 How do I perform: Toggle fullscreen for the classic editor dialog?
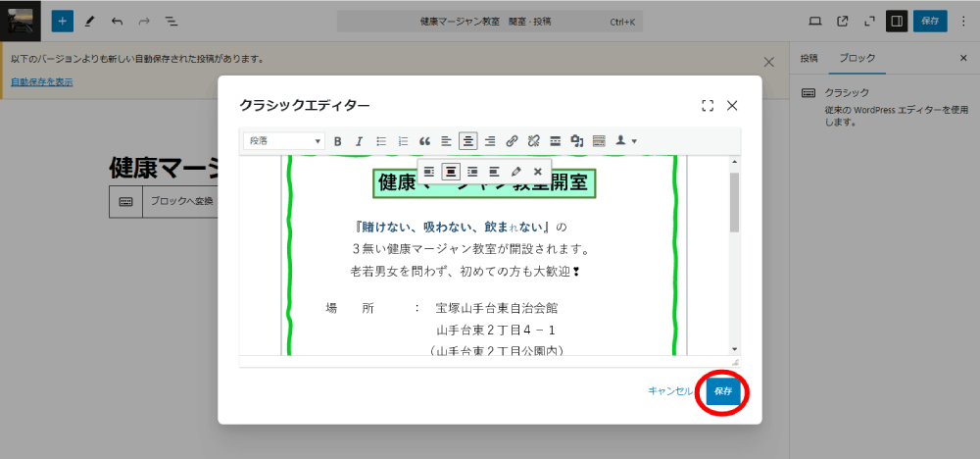tap(708, 105)
